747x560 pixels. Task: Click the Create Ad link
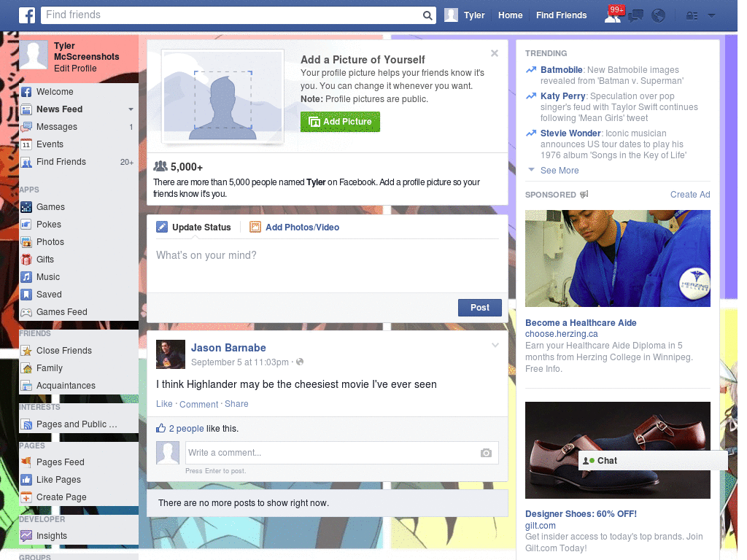coord(690,194)
